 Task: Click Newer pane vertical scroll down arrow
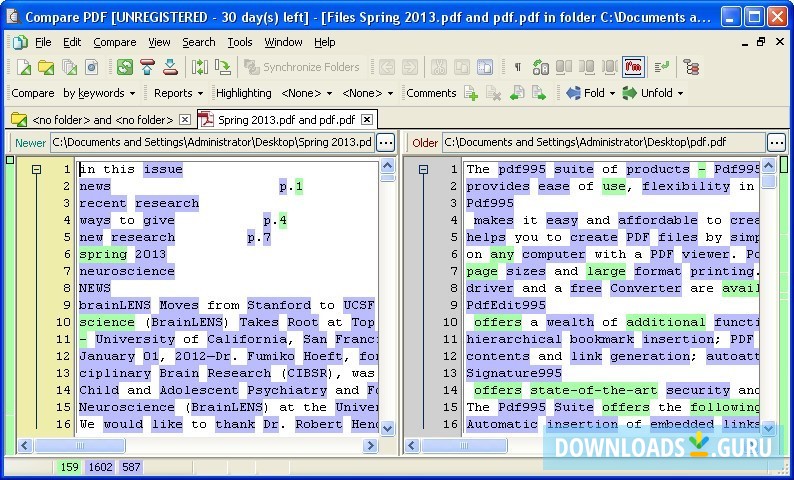387,428
